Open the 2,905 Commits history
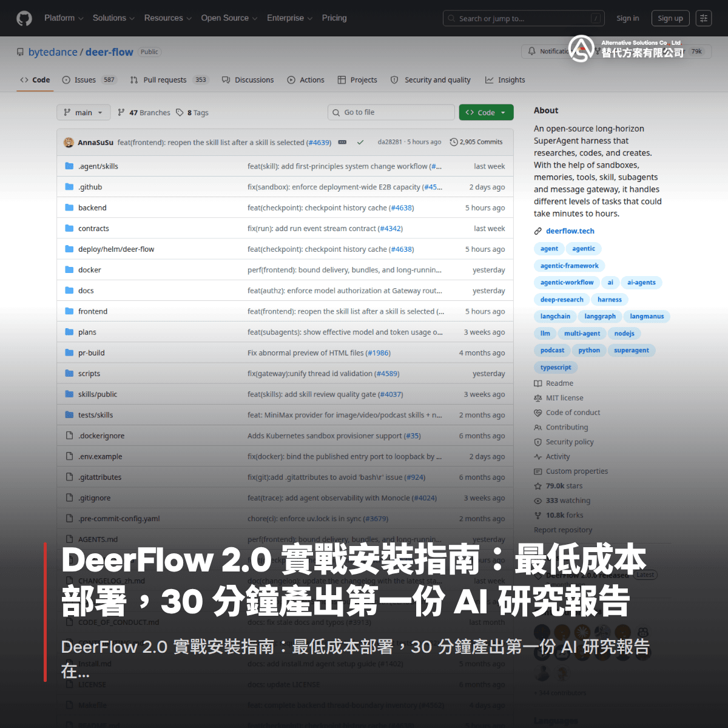 (x=476, y=142)
